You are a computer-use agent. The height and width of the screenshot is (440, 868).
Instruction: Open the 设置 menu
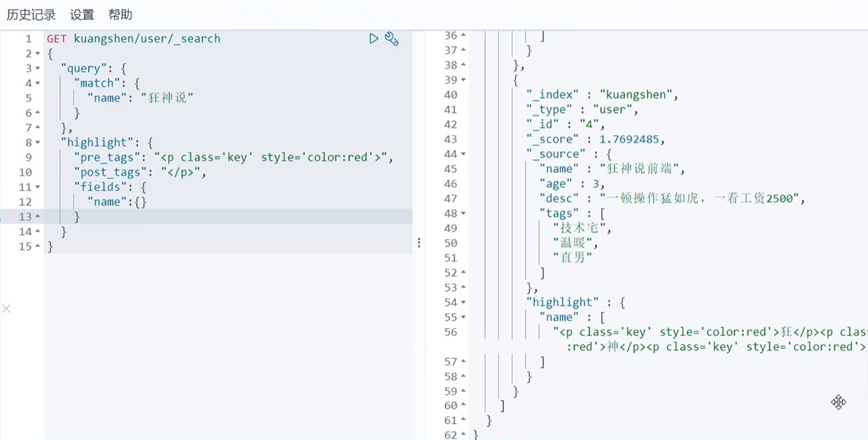[82, 15]
